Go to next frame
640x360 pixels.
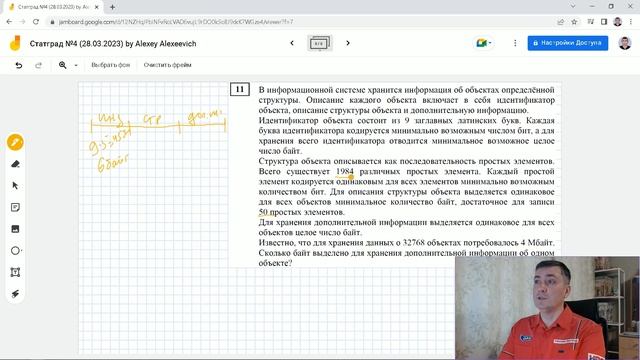point(348,43)
